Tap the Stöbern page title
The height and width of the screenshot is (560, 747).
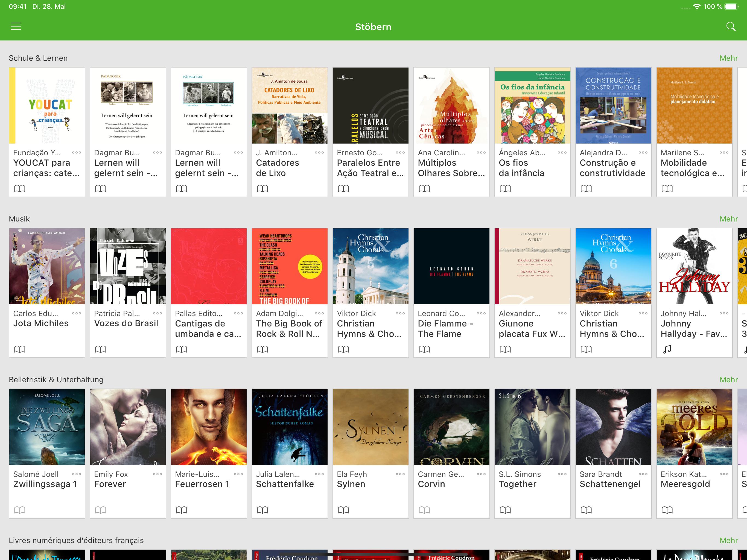(x=373, y=27)
